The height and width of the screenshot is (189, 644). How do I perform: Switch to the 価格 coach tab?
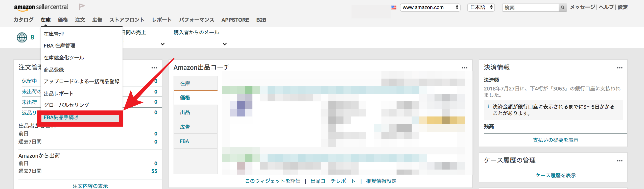click(x=196, y=98)
